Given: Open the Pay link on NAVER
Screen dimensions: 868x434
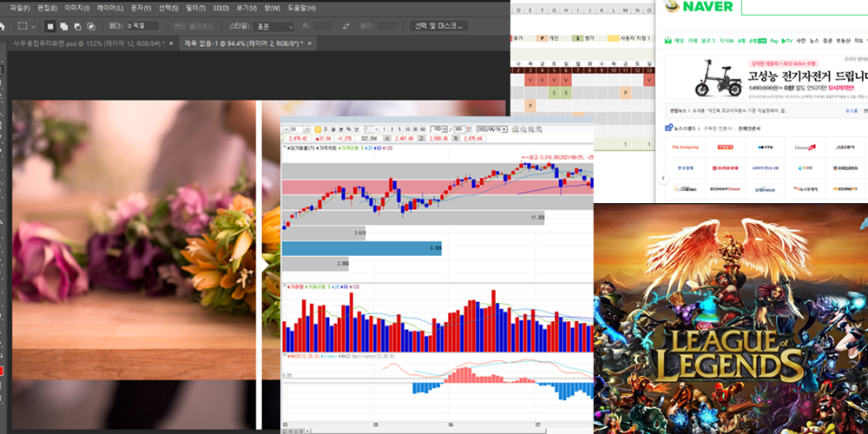Looking at the screenshot, I should [x=774, y=41].
